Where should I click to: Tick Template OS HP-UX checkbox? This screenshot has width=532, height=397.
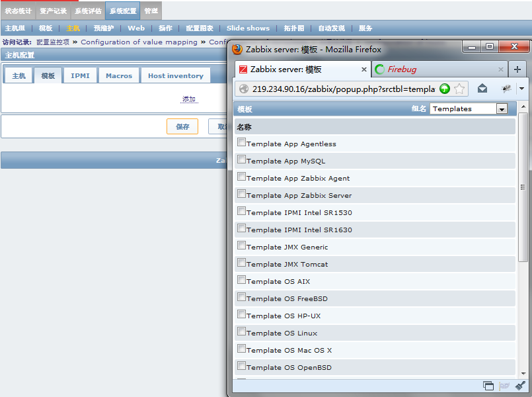tap(241, 314)
